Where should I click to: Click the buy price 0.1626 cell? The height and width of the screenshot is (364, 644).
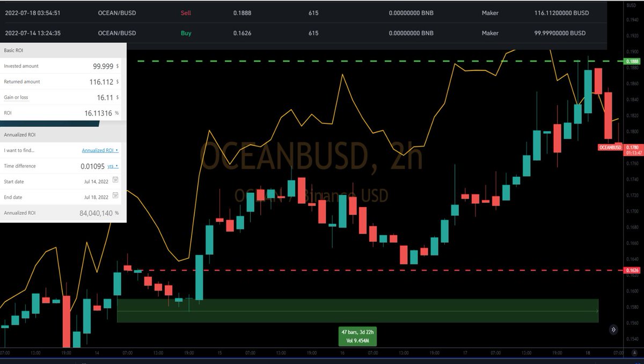[241, 33]
